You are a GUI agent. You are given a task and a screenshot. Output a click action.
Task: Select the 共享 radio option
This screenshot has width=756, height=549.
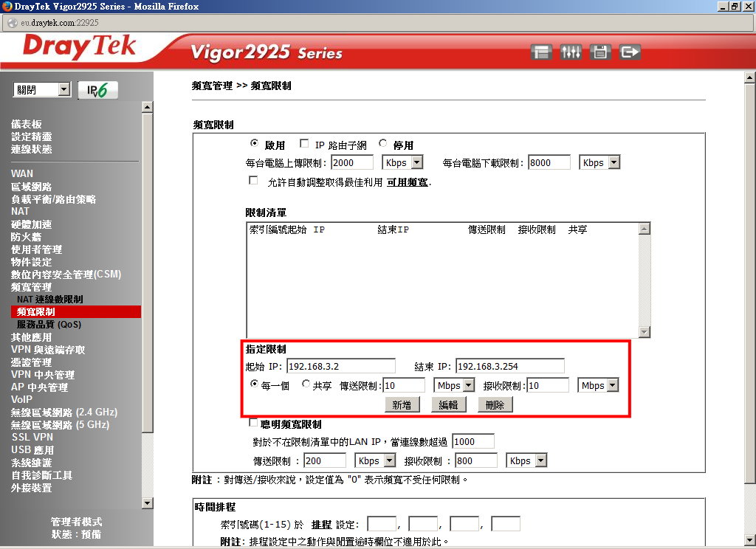(306, 384)
